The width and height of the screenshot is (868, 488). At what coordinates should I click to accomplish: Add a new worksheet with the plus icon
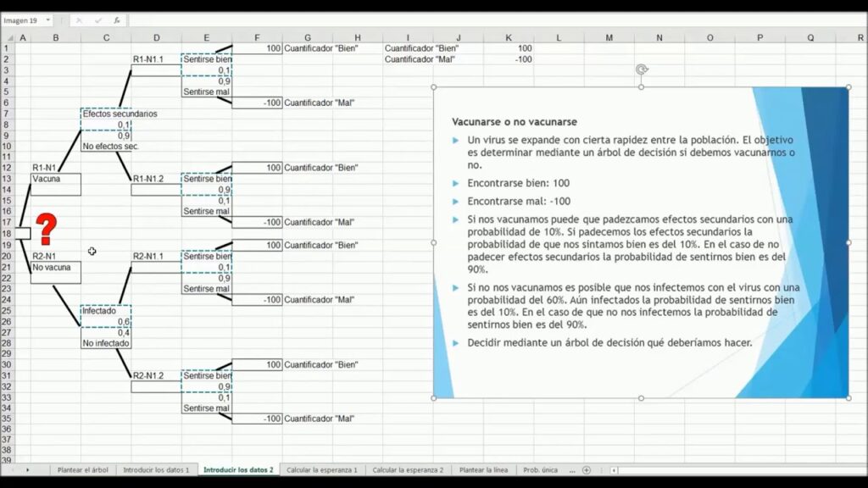[x=585, y=472]
